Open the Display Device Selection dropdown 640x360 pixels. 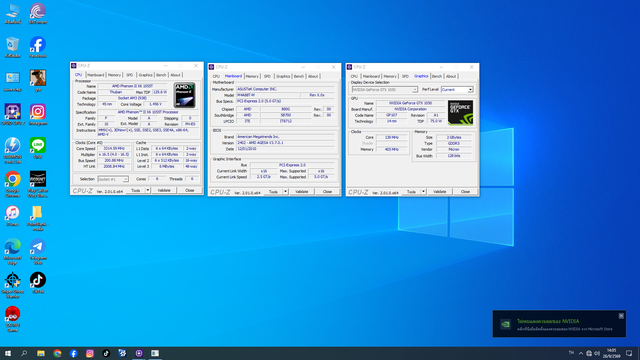(384, 89)
